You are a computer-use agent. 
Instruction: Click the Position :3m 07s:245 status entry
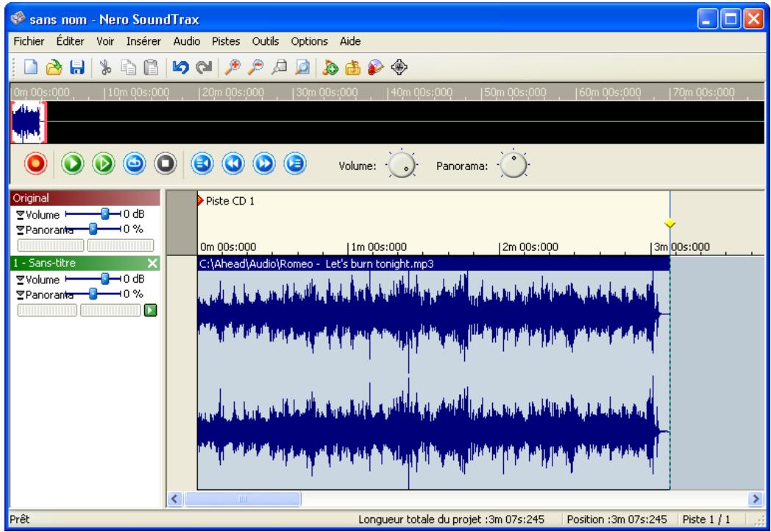[x=617, y=519]
